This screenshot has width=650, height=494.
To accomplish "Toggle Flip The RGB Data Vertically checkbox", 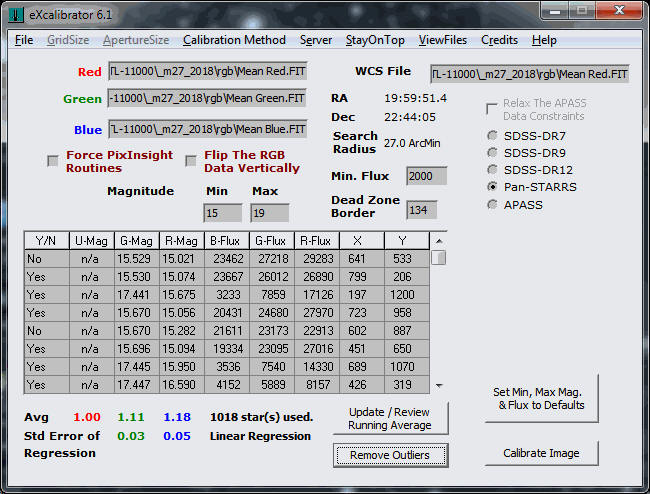I will click(191, 161).
